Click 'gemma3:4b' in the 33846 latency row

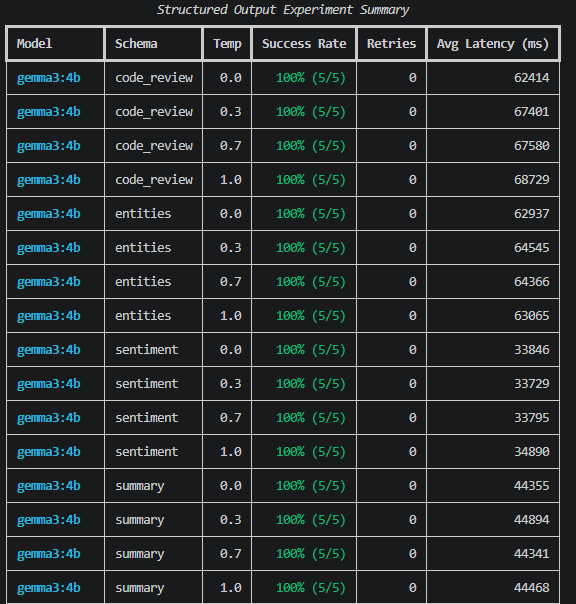[49, 350]
